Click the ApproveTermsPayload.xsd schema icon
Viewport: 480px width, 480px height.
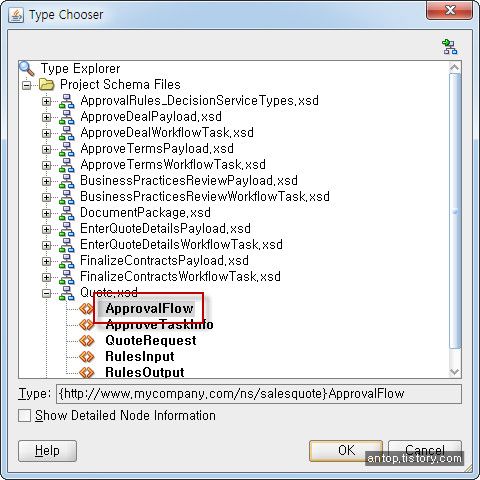click(x=67, y=149)
